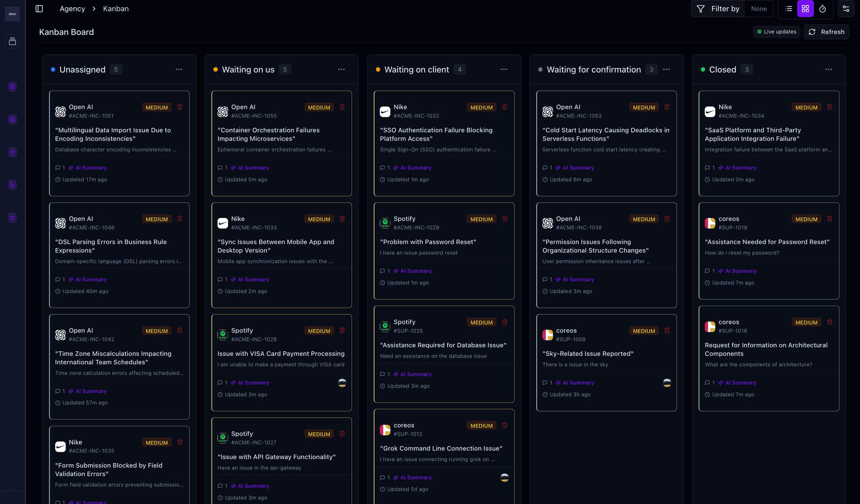860x504 pixels.
Task: Delete the Nike ACME-INC-1032 ticket
Action: click(x=504, y=107)
